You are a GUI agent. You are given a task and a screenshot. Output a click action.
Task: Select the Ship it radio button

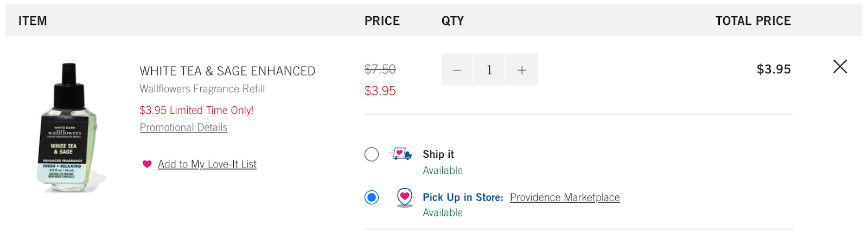pyautogui.click(x=372, y=155)
